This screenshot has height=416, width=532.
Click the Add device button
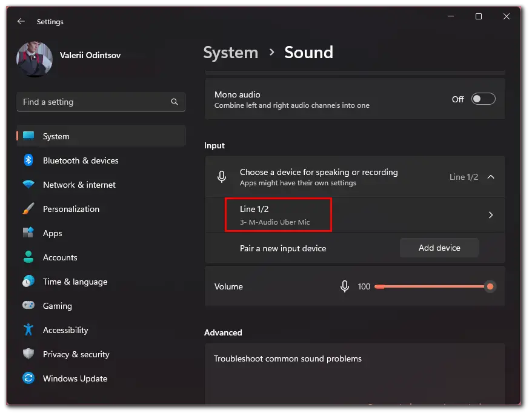(x=439, y=248)
